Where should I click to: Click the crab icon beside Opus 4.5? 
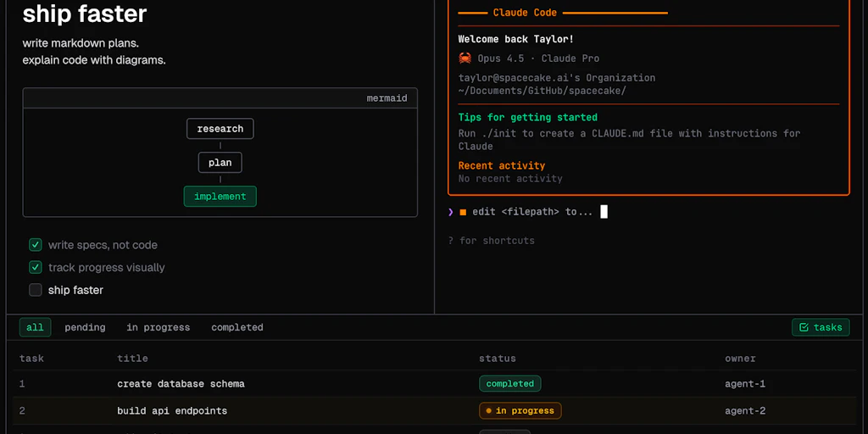pyautogui.click(x=465, y=58)
